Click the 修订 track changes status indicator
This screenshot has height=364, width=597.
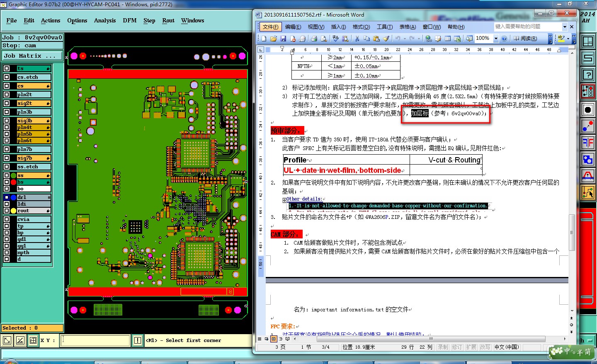pyautogui.click(x=457, y=347)
